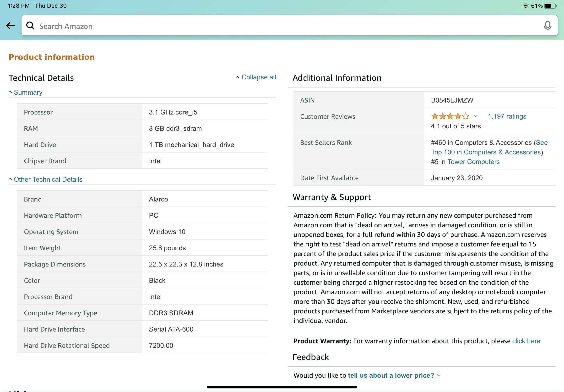Image resolution: width=564 pixels, height=392 pixels.
Task: Collapse Other Technical Details section
Action: [x=48, y=179]
